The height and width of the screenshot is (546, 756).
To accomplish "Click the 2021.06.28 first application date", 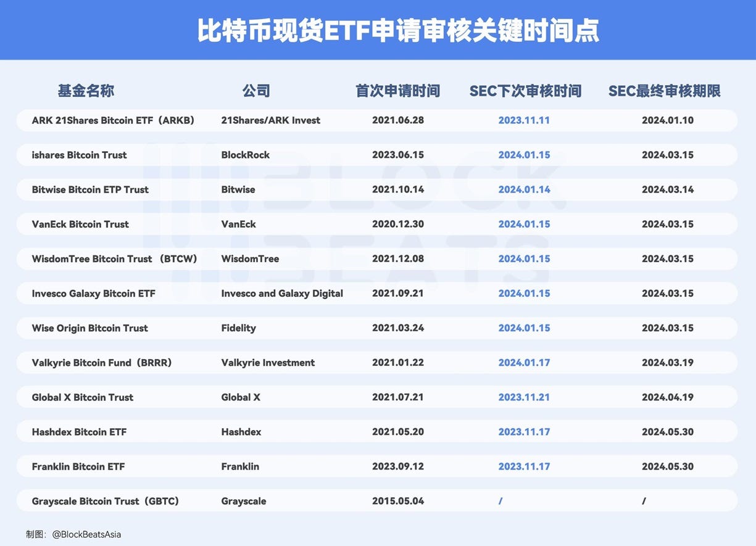I will tap(398, 120).
